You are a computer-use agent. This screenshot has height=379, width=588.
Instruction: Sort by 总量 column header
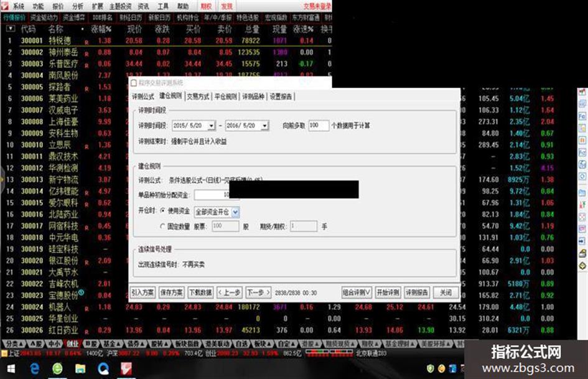pos(252,29)
